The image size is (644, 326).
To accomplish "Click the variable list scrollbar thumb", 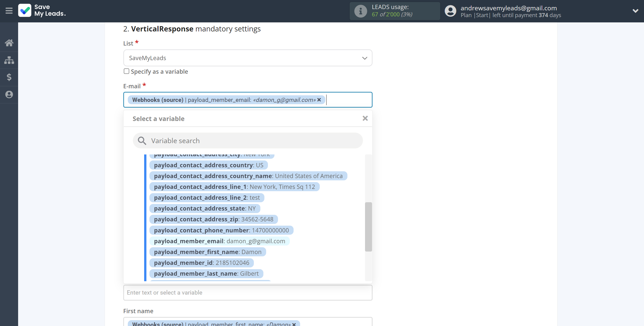I will tap(369, 227).
